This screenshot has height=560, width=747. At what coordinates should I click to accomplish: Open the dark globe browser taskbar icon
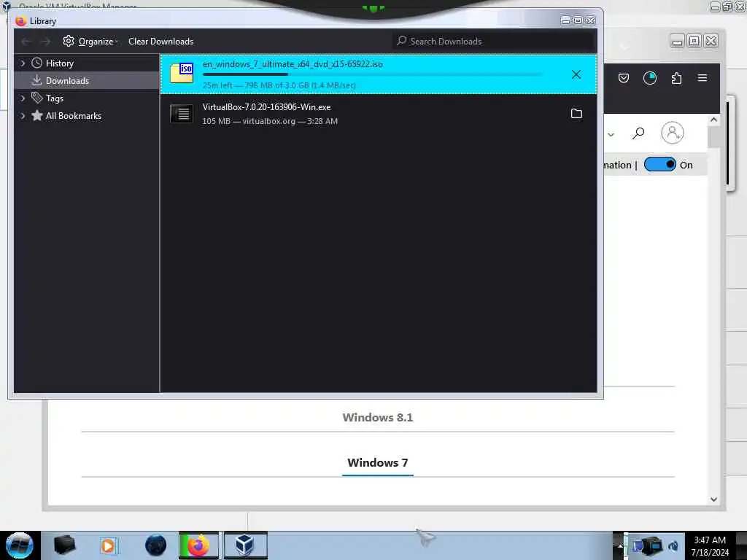click(155, 545)
